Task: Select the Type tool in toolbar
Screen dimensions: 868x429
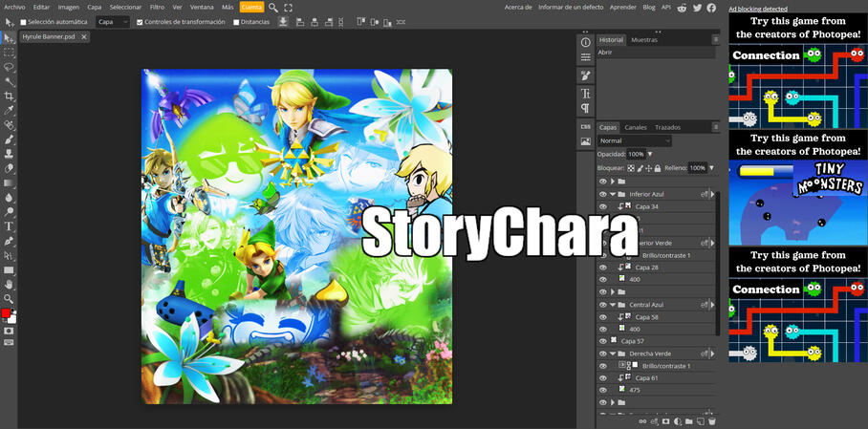Action: [x=9, y=226]
